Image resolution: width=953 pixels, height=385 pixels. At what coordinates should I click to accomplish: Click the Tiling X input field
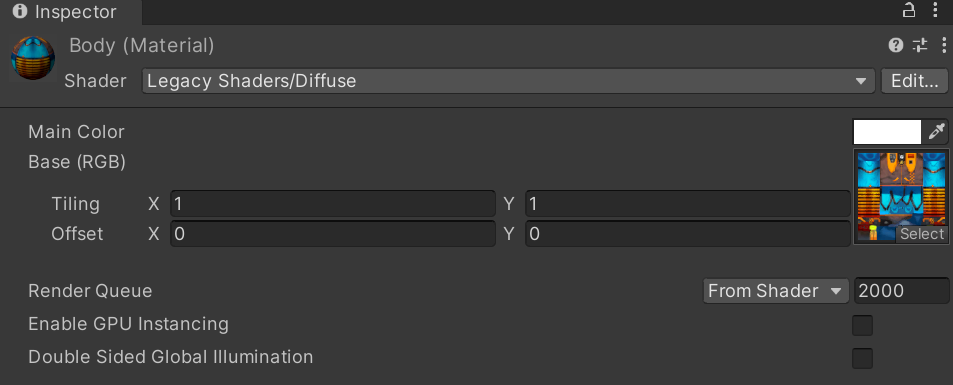pos(333,204)
